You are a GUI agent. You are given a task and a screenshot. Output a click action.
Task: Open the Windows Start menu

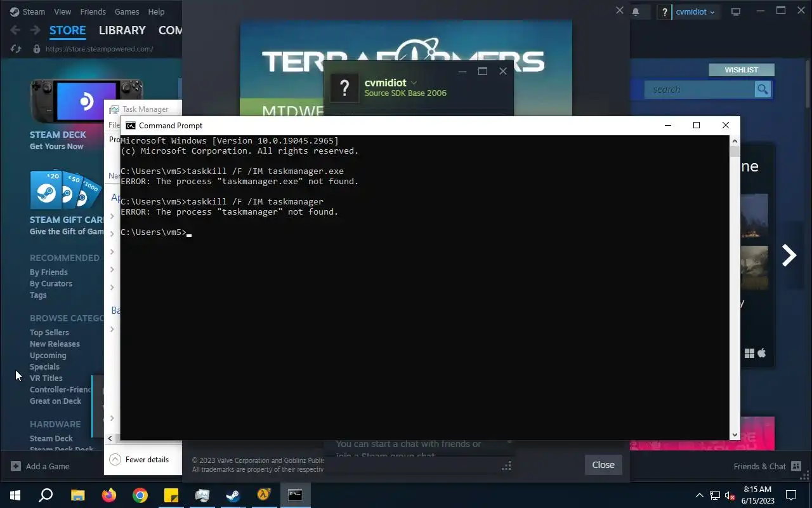(15, 495)
